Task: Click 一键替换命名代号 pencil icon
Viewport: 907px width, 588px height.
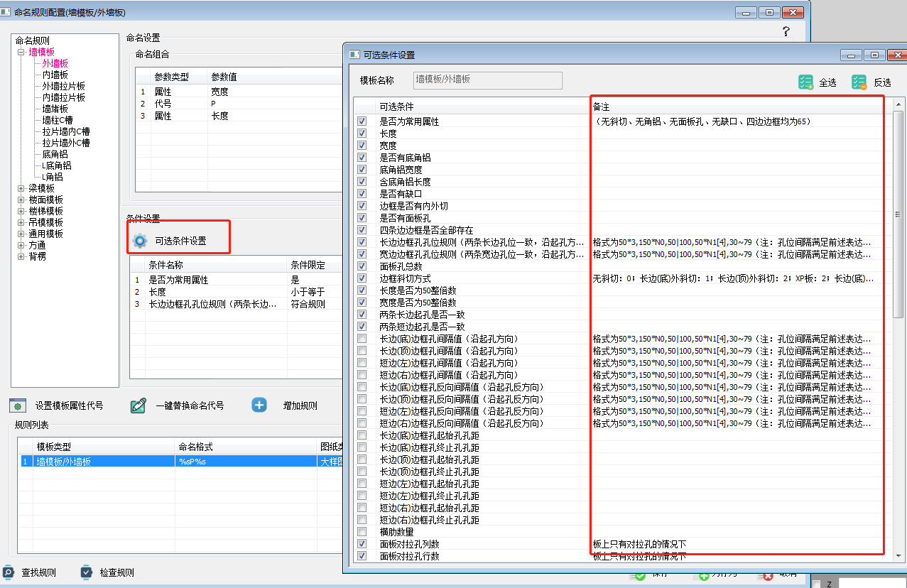Action: pos(138,405)
